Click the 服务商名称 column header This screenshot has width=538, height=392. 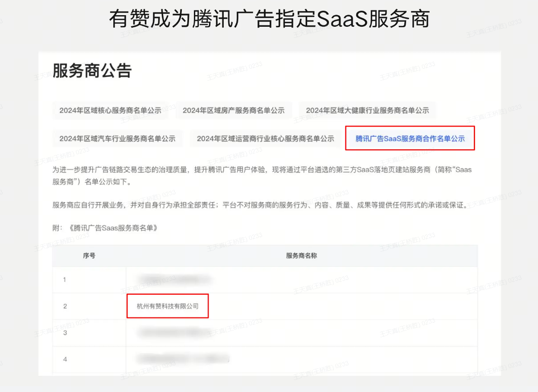301,256
